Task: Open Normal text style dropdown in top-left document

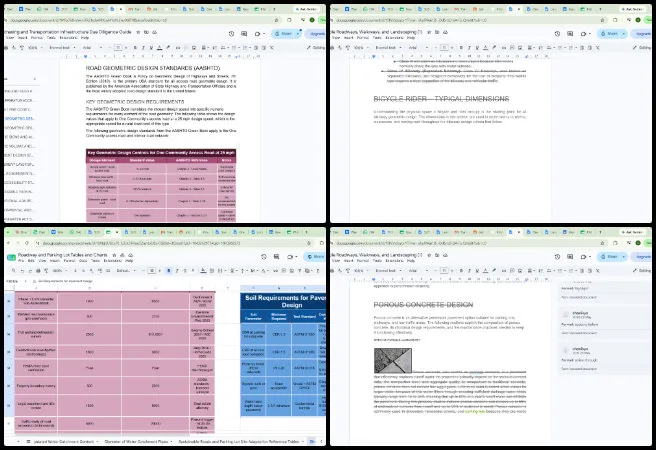Action: click(62, 48)
